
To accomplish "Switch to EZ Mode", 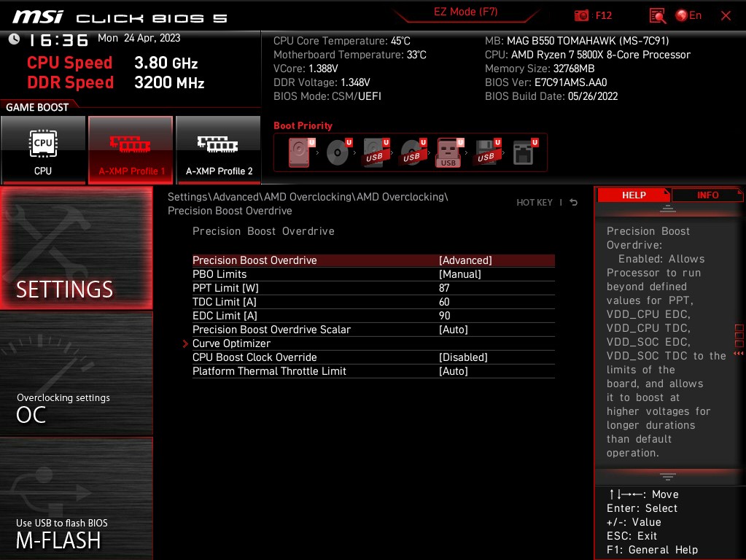I will pyautogui.click(x=465, y=12).
